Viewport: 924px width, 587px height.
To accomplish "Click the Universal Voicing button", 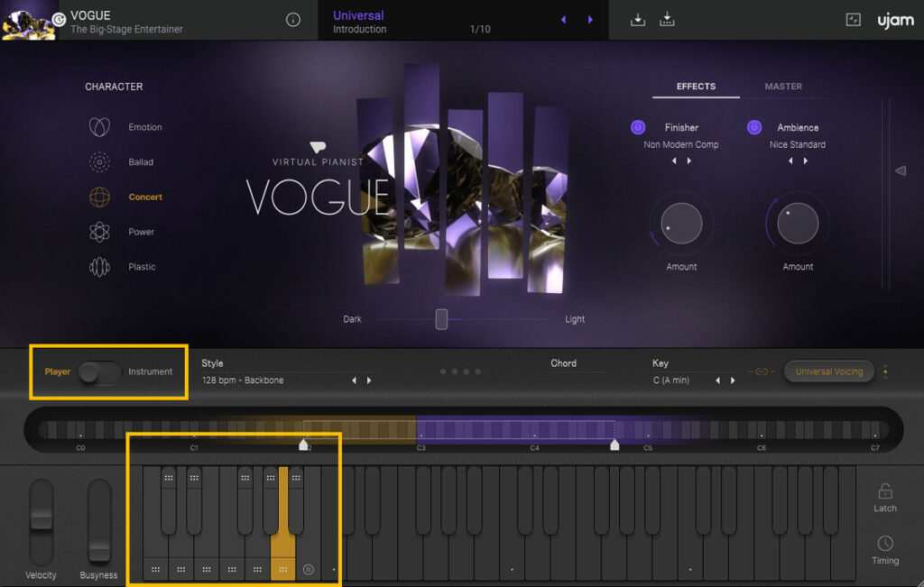I will pyautogui.click(x=828, y=371).
